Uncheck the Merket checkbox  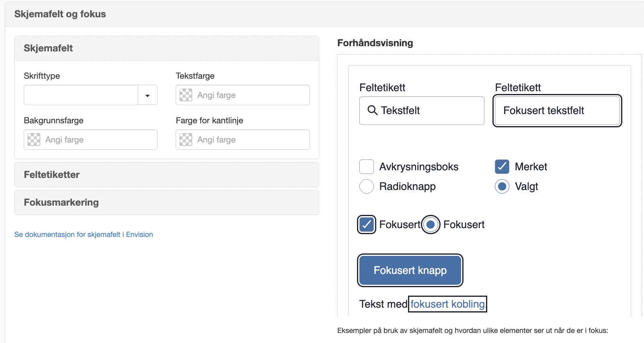coord(502,167)
